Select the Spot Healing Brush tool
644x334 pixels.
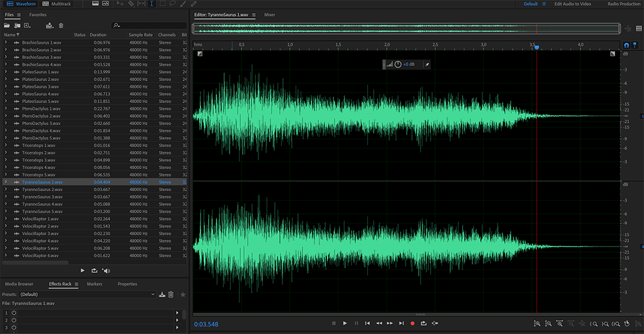pyautogui.click(x=194, y=4)
